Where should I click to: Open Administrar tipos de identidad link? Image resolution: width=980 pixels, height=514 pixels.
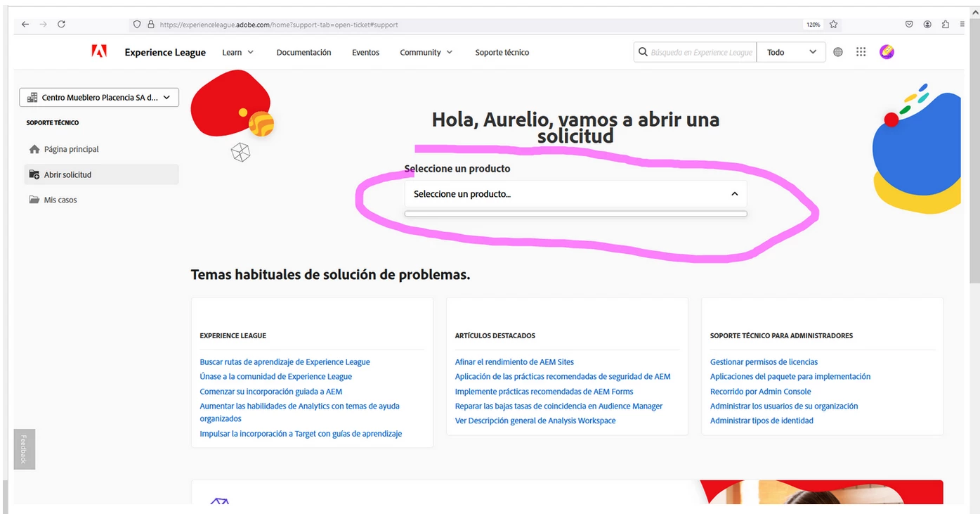(x=762, y=421)
